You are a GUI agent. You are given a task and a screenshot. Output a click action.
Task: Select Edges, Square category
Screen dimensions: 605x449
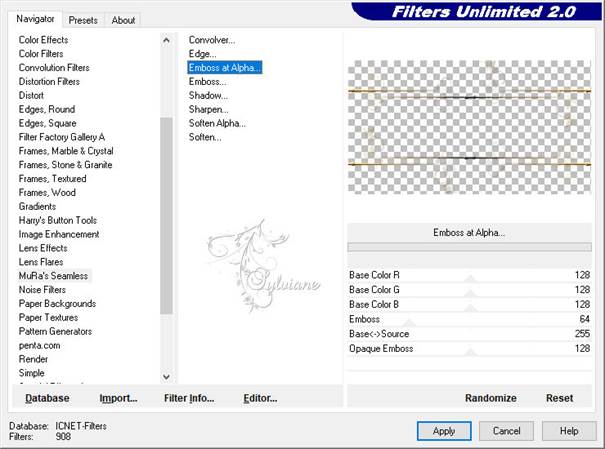[47, 123]
